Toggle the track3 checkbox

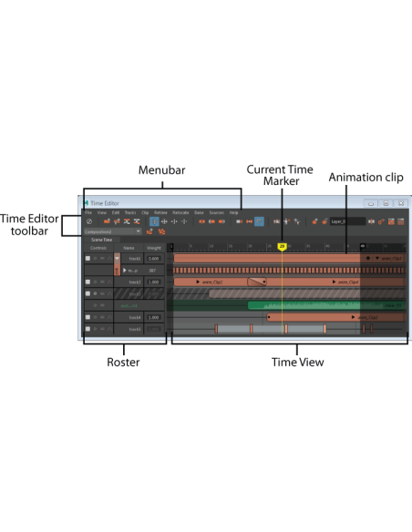coord(88,293)
